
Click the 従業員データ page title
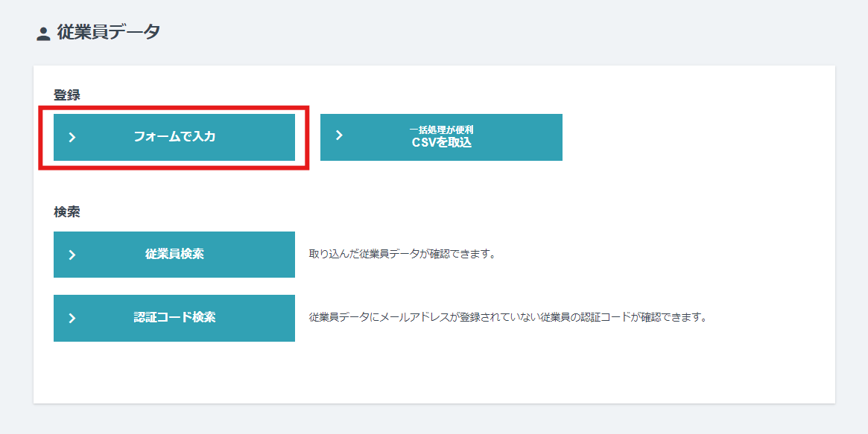click(x=105, y=33)
